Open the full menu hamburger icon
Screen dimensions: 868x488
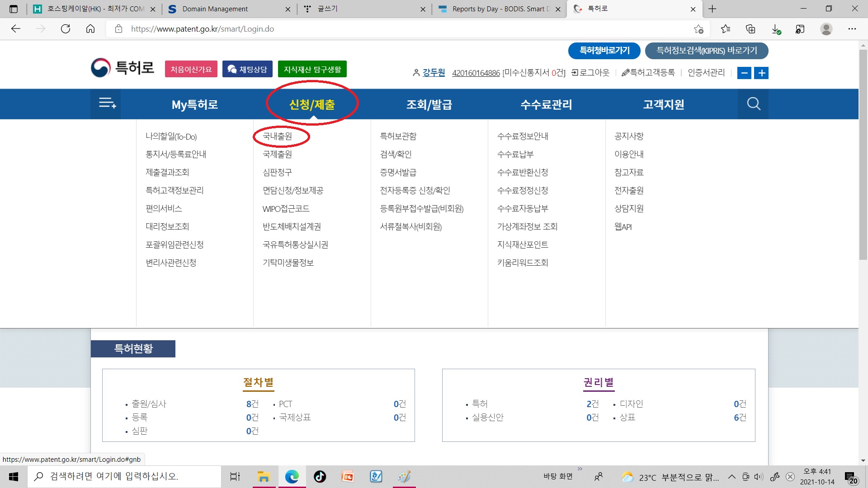point(107,103)
